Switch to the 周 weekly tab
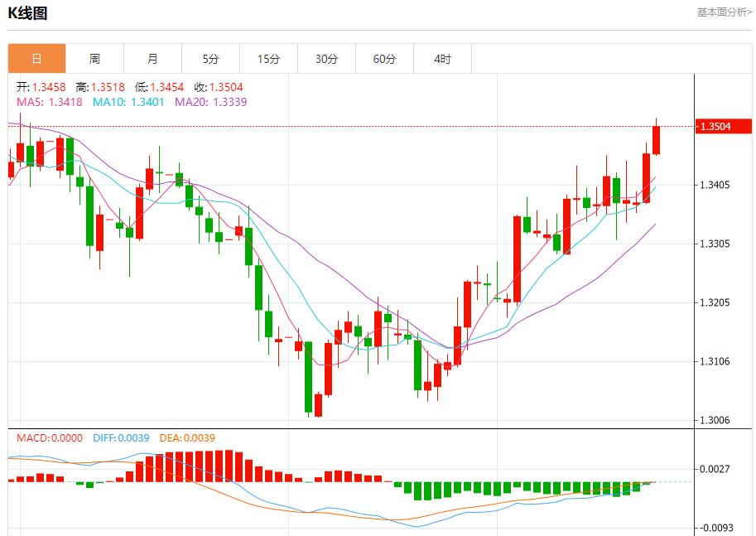 (x=94, y=59)
